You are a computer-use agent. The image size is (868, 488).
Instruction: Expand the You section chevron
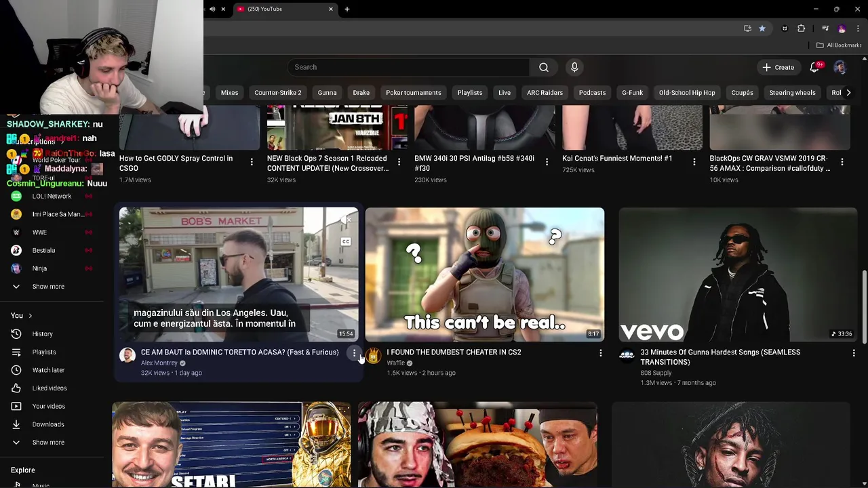[x=30, y=316]
